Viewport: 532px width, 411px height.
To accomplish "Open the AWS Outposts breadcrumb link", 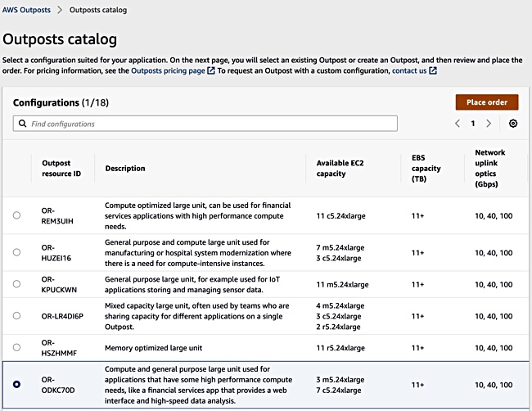I will click(x=26, y=10).
